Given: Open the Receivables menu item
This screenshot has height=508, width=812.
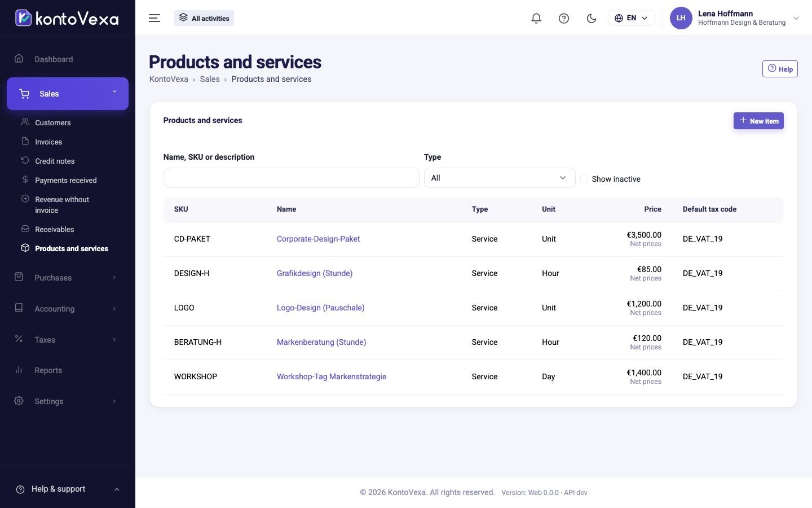Looking at the screenshot, I should [55, 229].
